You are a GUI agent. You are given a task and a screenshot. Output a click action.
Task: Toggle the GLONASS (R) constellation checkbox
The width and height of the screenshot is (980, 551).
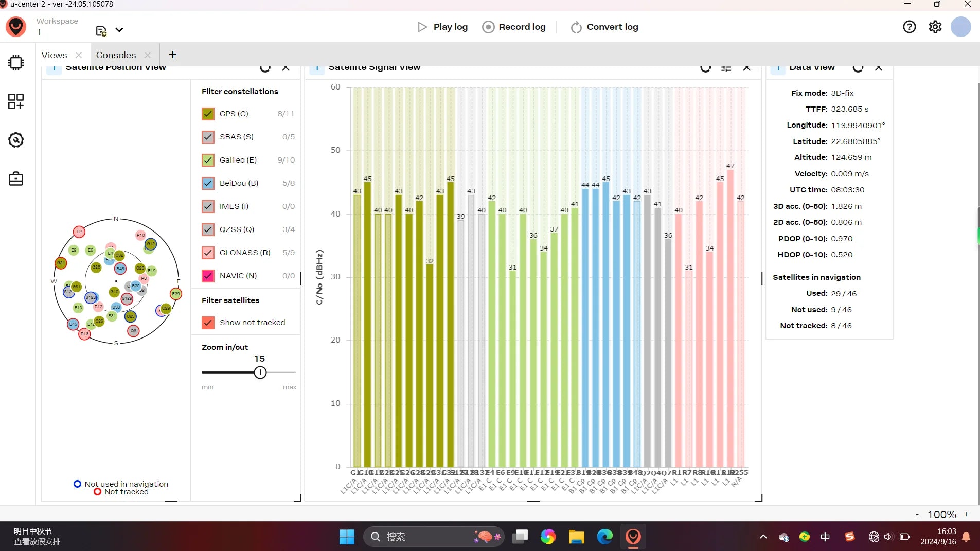tap(208, 253)
